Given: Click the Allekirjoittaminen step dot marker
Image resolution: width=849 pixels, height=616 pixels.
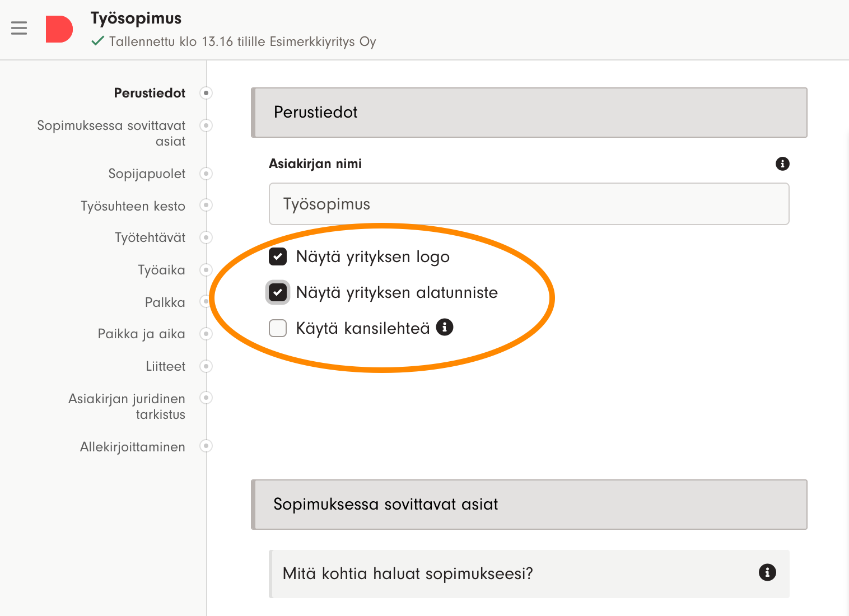Looking at the screenshot, I should coord(206,446).
